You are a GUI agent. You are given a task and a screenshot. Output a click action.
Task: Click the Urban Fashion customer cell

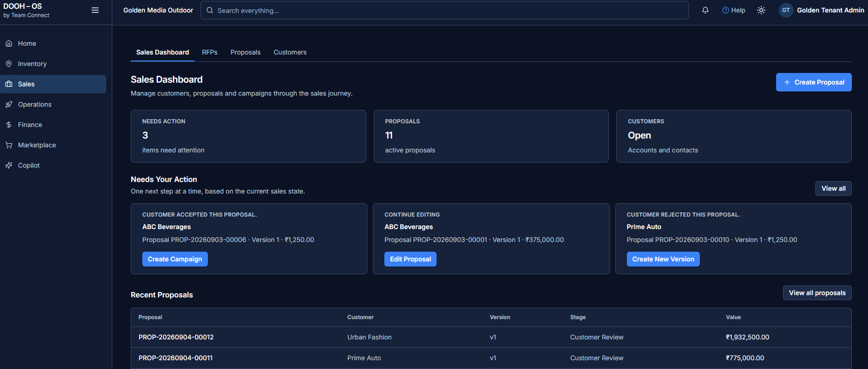tap(370, 337)
